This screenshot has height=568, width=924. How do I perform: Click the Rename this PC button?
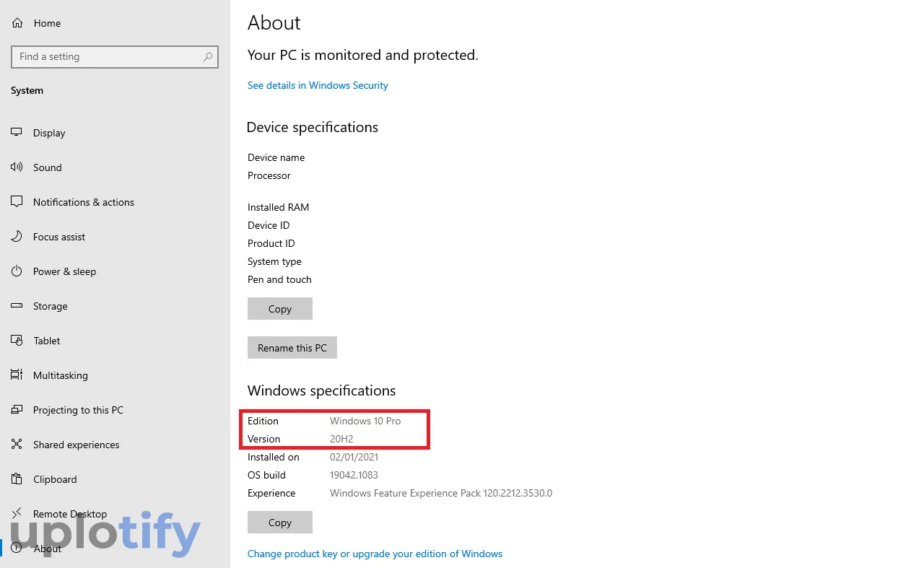tap(292, 348)
